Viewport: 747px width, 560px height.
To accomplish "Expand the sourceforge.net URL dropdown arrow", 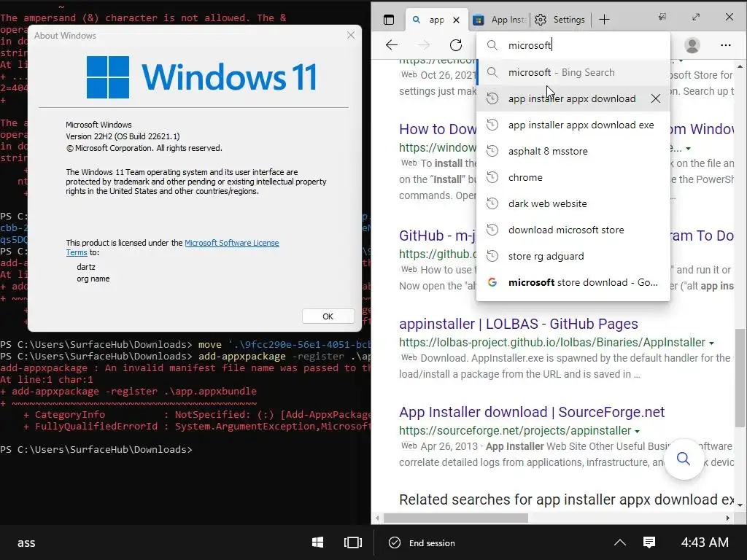I will [x=637, y=432].
